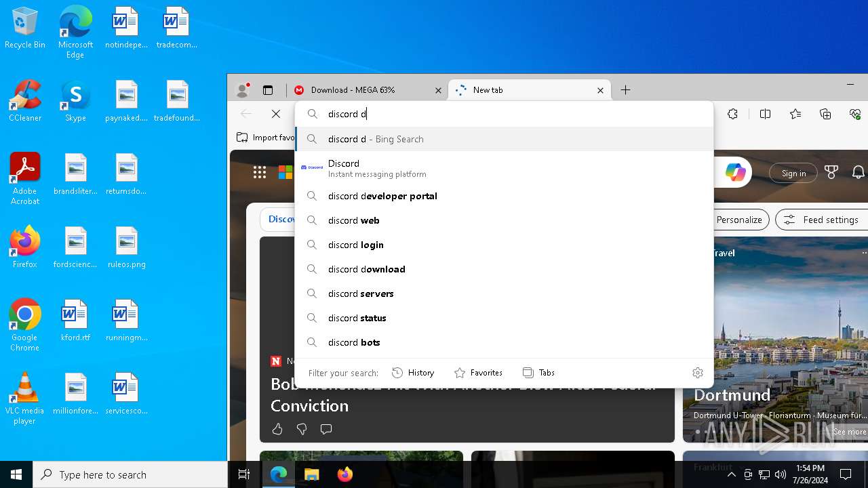Select the tradefound... image file

[x=176, y=102]
